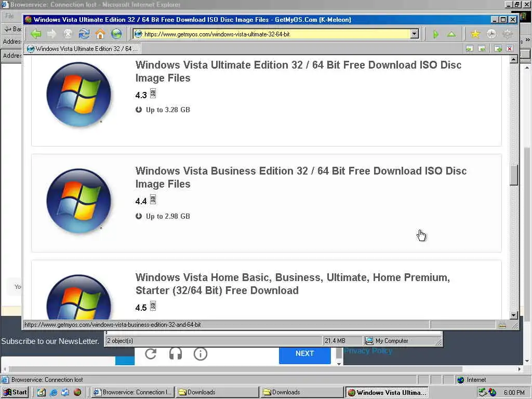Click the next tab icon on tab bar
The image size is (532, 399).
point(482,49)
